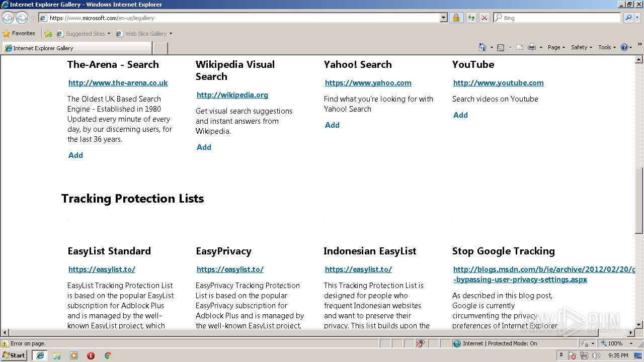
Task: Open EasyList Standard easylist.to link
Action: (102, 269)
